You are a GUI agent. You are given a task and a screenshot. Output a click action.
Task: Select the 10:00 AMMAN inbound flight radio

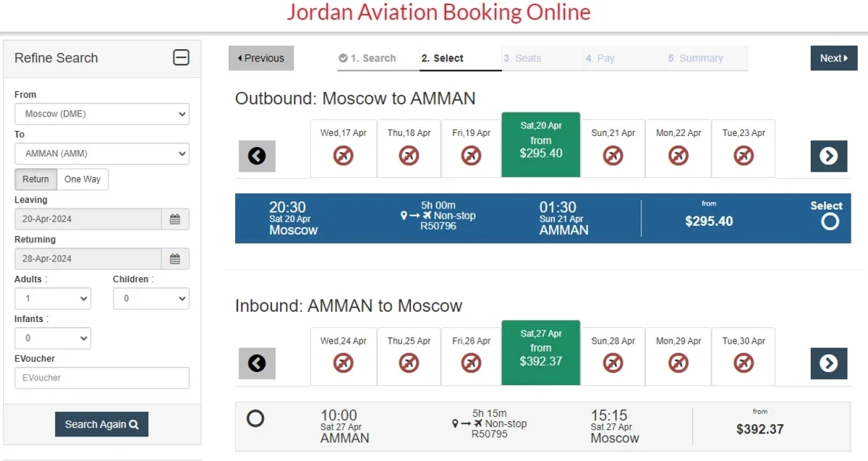255,418
